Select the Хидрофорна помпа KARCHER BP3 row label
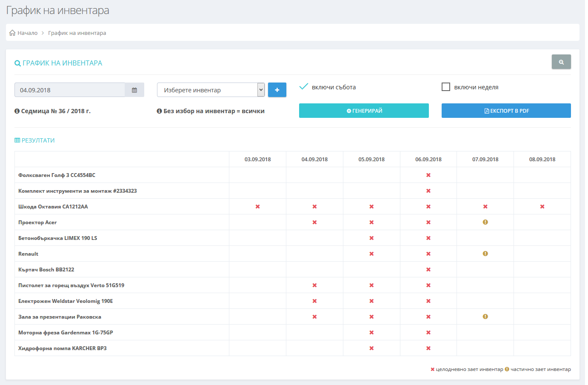 click(x=63, y=348)
